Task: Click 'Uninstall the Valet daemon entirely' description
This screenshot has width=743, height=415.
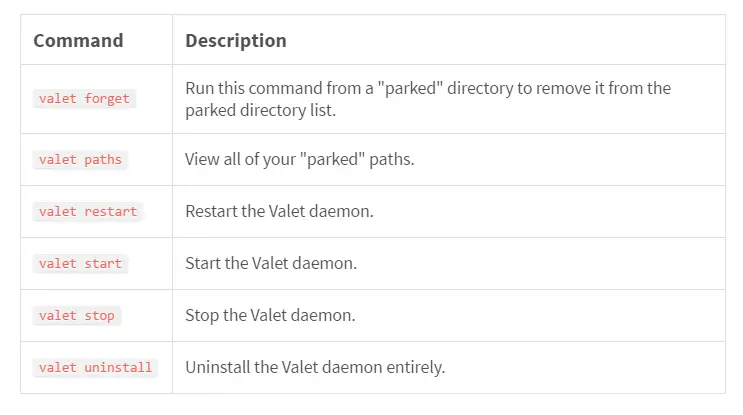Action: 315,368
